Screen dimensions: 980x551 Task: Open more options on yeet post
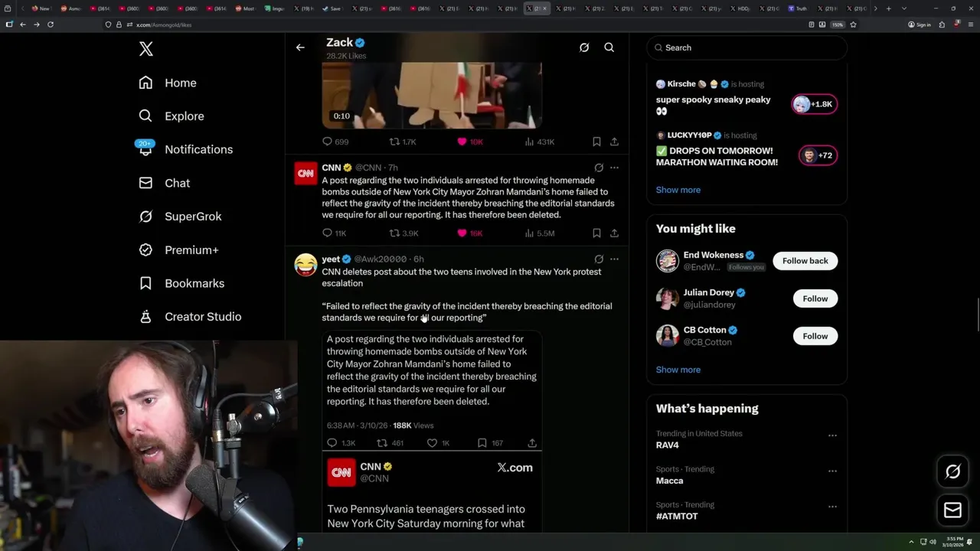coord(614,259)
